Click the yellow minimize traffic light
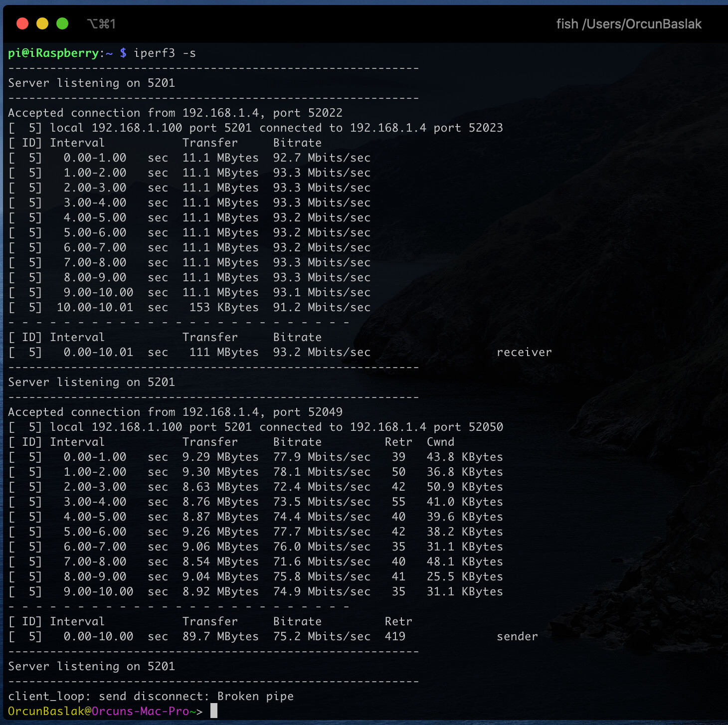 click(42, 23)
